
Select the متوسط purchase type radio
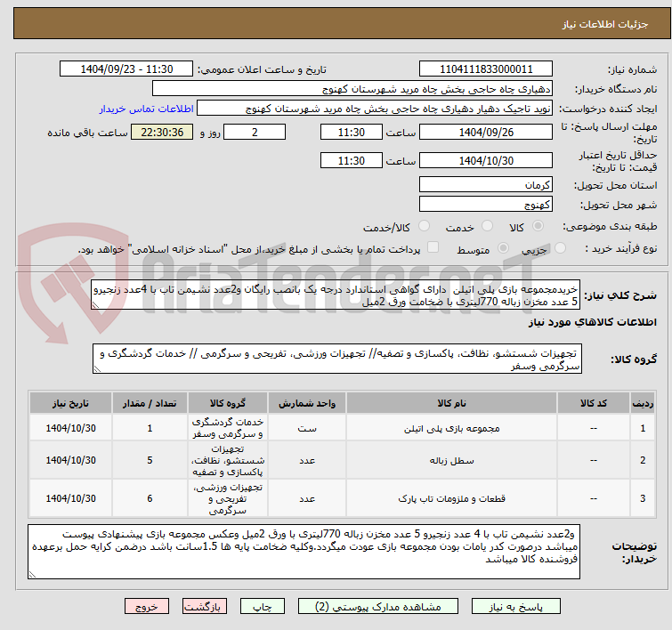click(503, 247)
